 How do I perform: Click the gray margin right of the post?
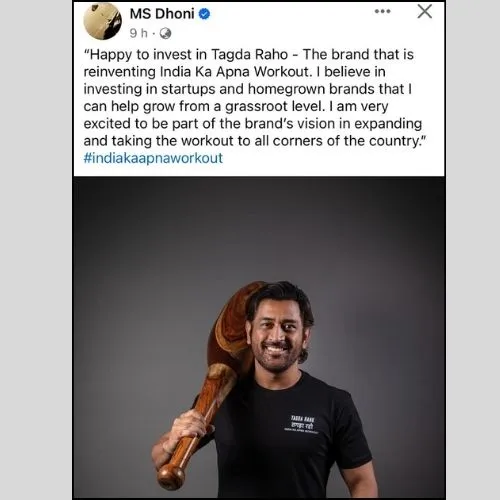pos(473,250)
